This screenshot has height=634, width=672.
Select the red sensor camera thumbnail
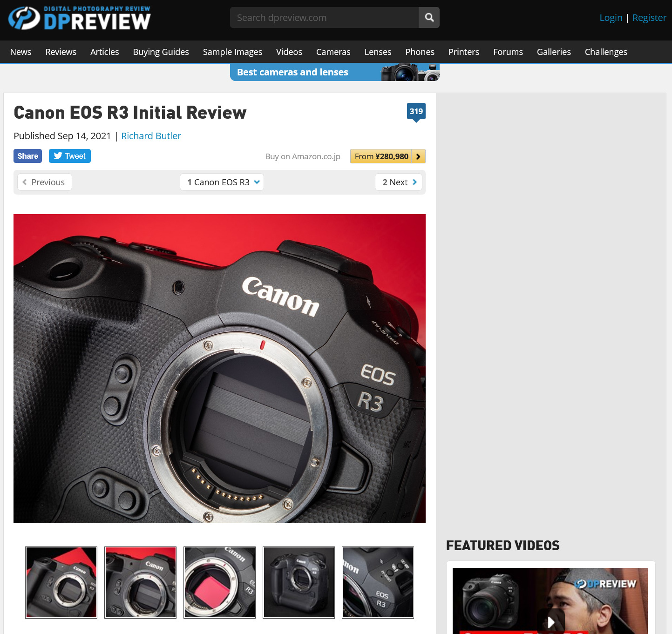tap(219, 582)
